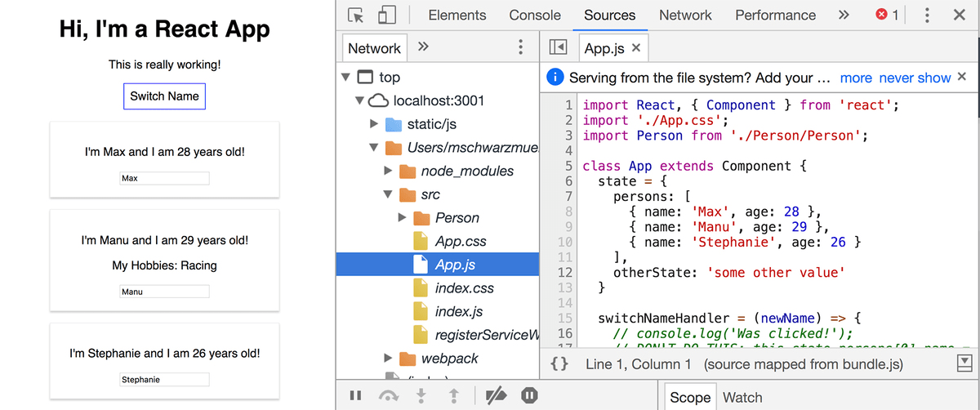
Task: Show more DevTools panel tabs
Action: click(x=844, y=16)
